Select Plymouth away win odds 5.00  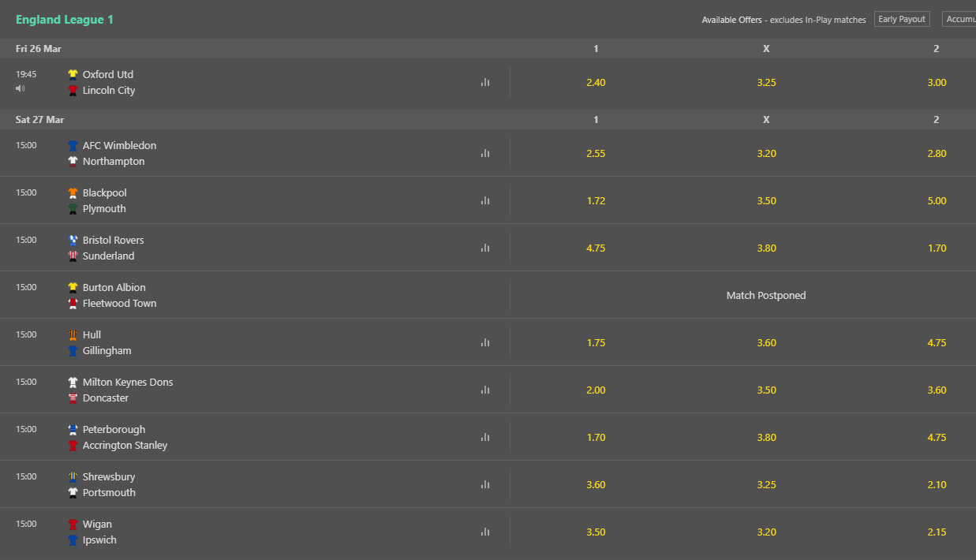pos(937,200)
